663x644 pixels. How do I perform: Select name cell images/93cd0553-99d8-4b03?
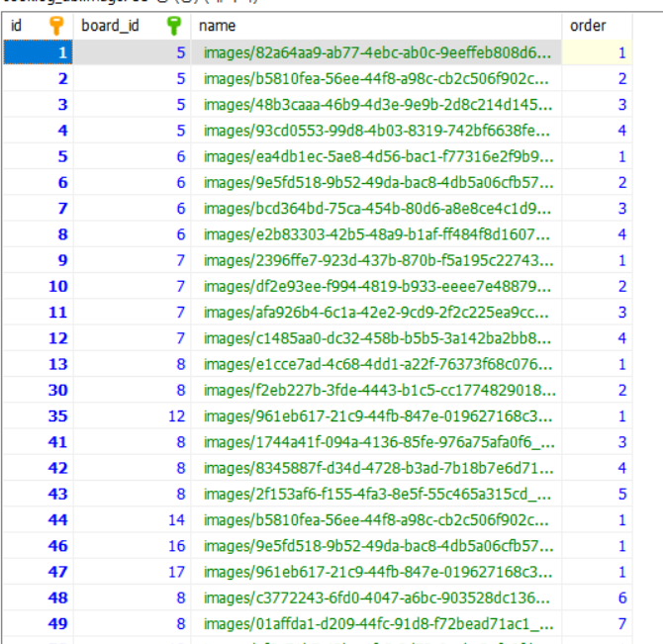pos(376,131)
